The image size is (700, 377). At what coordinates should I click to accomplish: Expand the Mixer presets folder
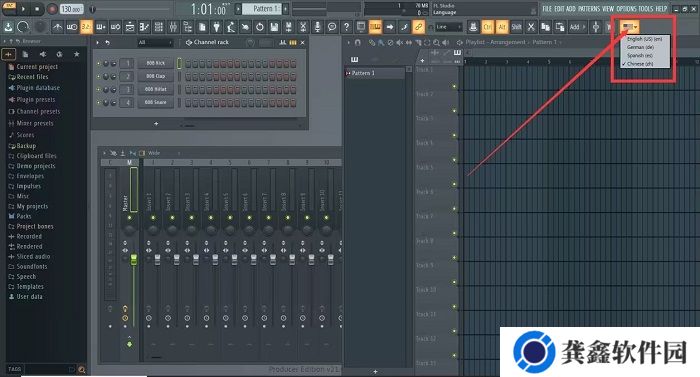coord(35,123)
